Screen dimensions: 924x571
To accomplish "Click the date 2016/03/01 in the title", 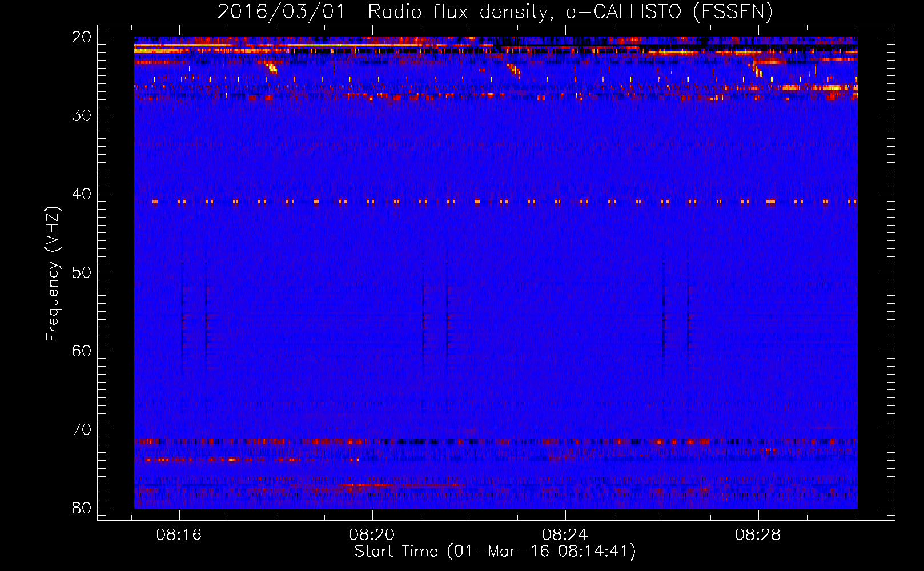I will 282,12.
